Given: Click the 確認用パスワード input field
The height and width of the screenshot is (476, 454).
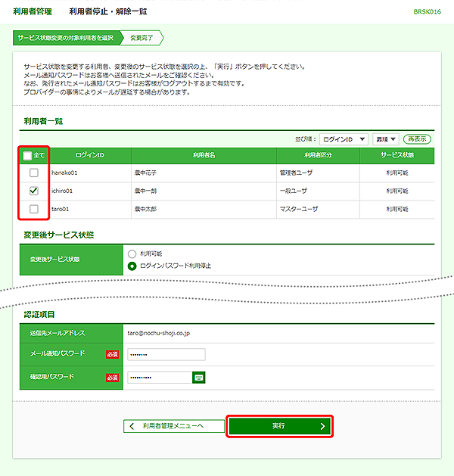Looking at the screenshot, I should click(x=160, y=378).
